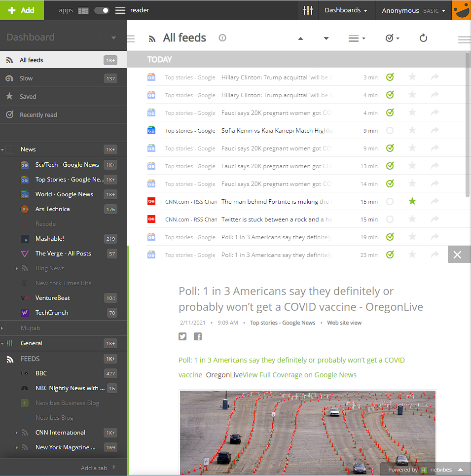Share the Sofia Kenin article
Screen dimensions: 471x476
point(435,130)
